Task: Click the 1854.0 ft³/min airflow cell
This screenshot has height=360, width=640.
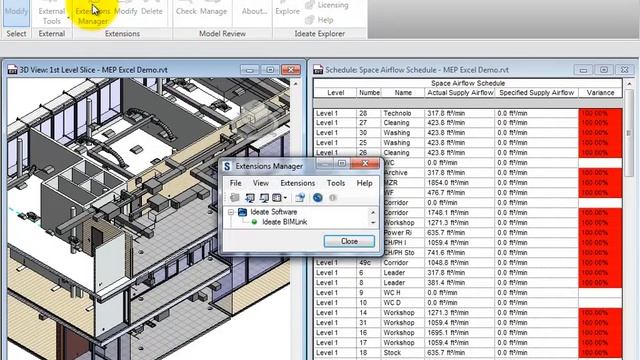Action: coord(460,183)
